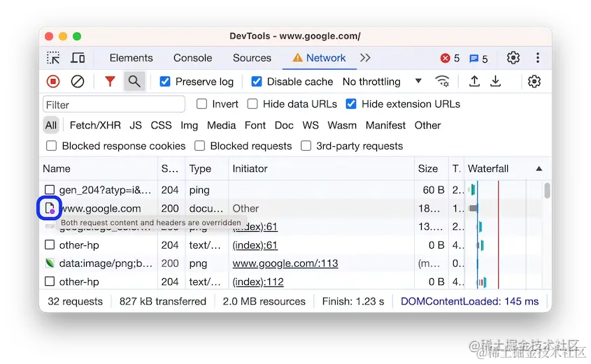The width and height of the screenshot is (591, 364).
Task: Click the requests table vertical scrollbar
Action: pos(547,191)
